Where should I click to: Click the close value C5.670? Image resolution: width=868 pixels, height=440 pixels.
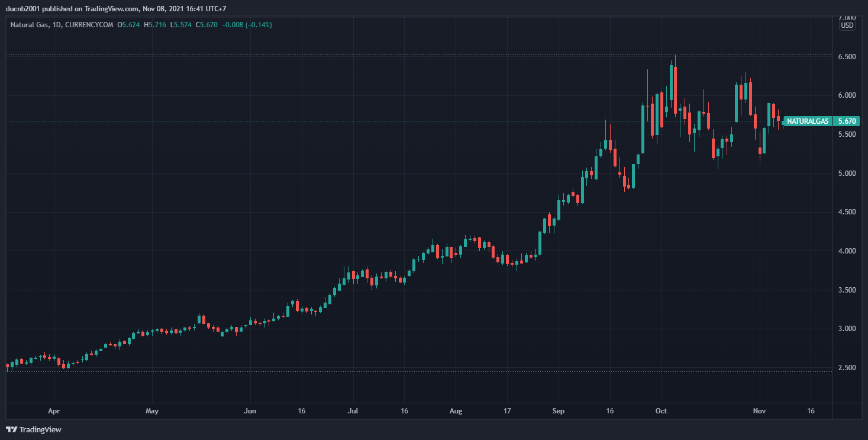click(206, 25)
